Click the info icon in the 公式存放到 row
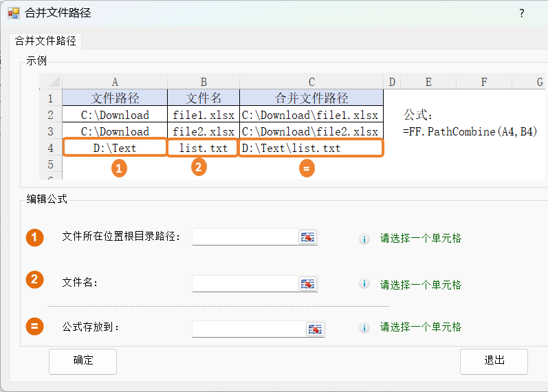 pyautogui.click(x=365, y=328)
